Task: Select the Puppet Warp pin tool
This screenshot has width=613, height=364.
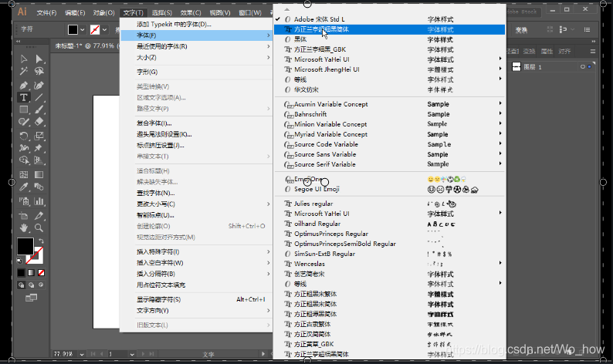Action: pos(39,148)
